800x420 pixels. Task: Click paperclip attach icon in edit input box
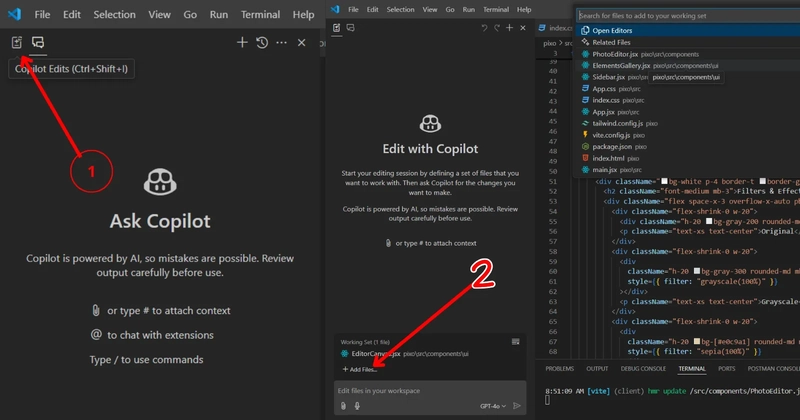point(343,406)
